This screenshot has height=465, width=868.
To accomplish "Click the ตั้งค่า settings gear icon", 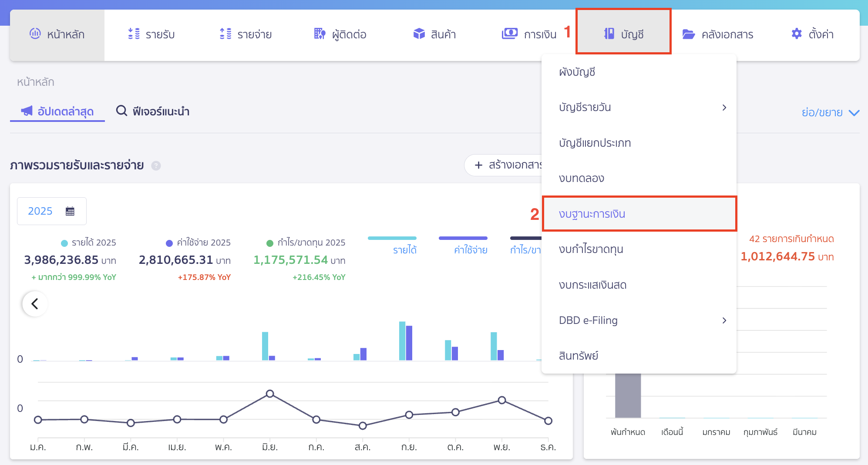I will [796, 34].
